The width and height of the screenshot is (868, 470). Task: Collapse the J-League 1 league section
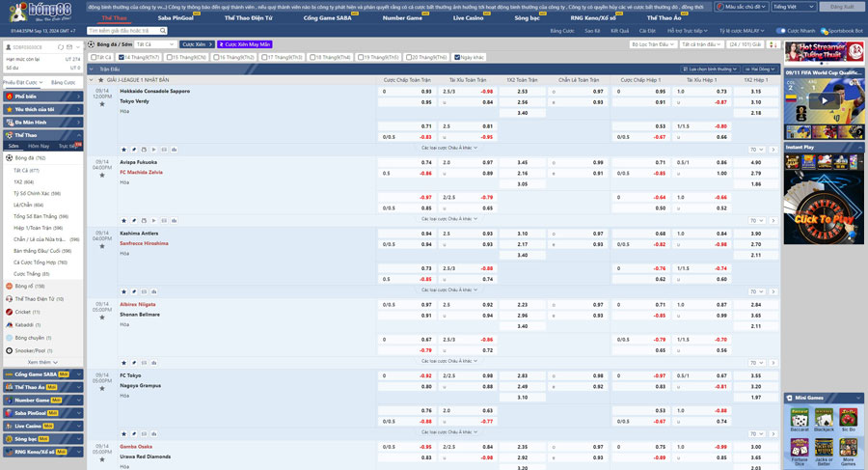[x=92, y=80]
